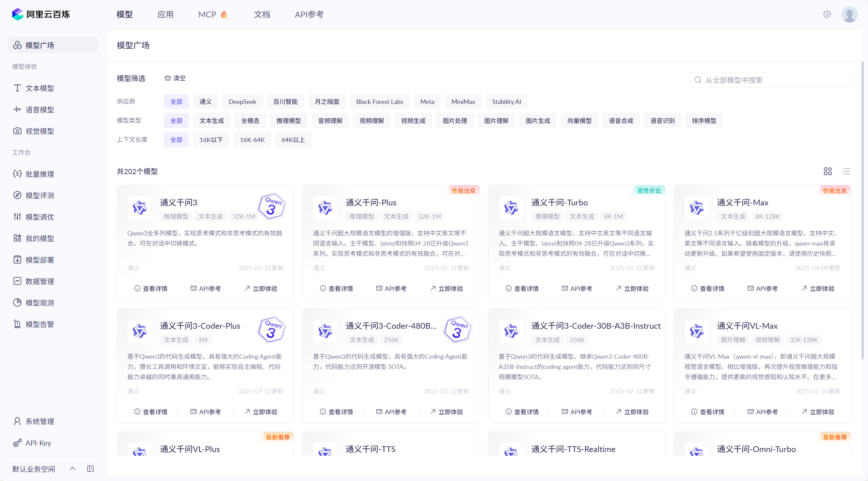Open the 通义千问-TTS-Realtime card title
Image resolution: width=868 pixels, height=481 pixels.
tap(573, 449)
